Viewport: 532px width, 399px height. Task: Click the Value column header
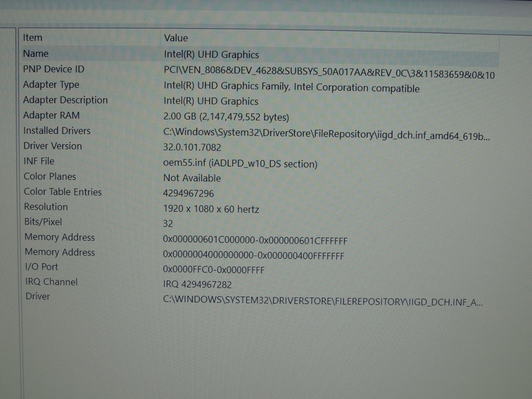[176, 38]
